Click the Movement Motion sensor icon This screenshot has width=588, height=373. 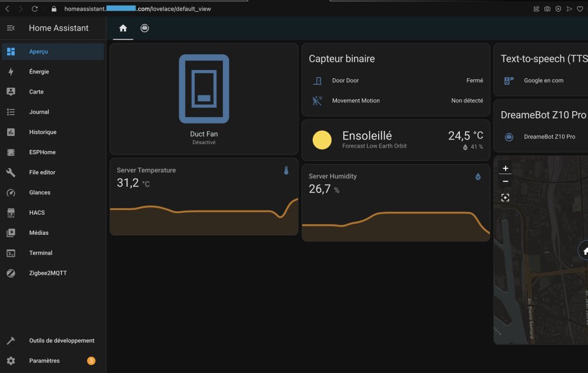[318, 101]
